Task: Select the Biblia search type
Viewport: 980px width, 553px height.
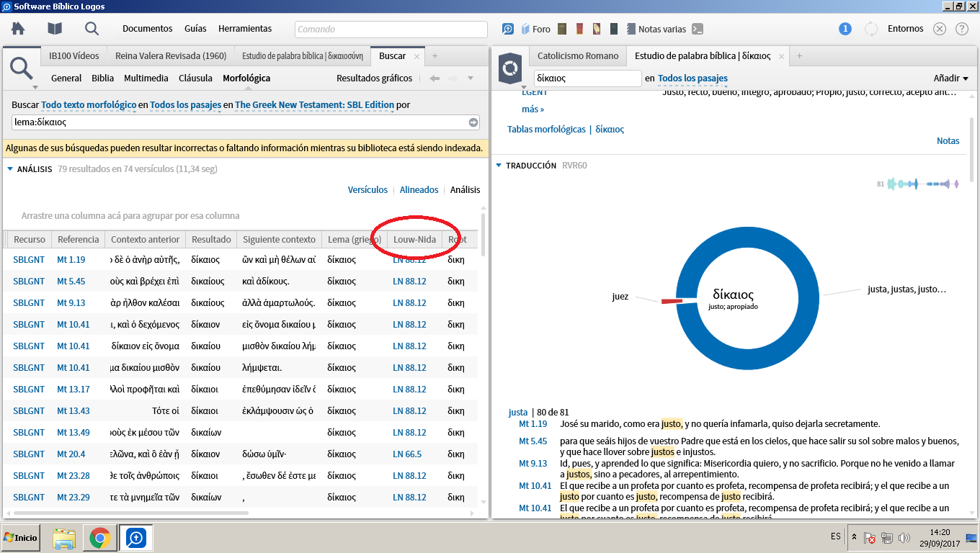Action: 102,78
